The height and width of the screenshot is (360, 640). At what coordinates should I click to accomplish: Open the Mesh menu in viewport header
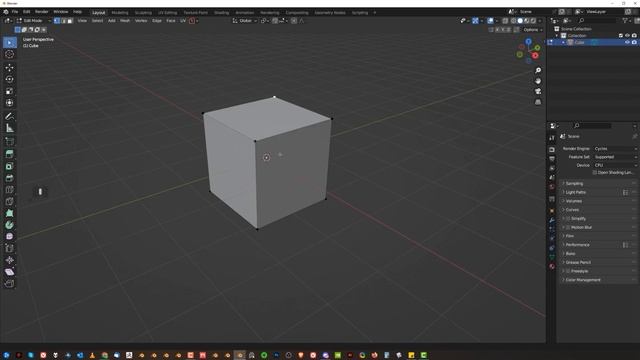(125, 21)
